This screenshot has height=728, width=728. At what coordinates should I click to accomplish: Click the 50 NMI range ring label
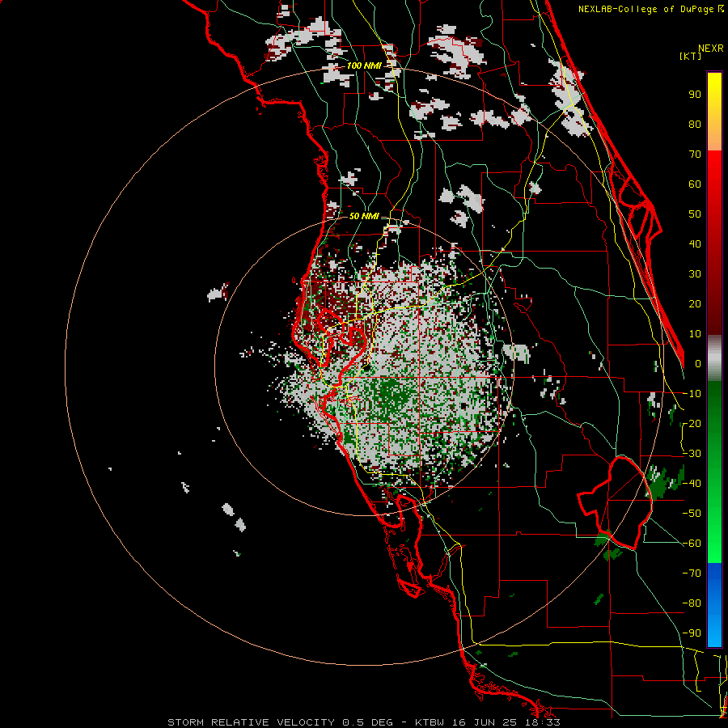(x=364, y=216)
